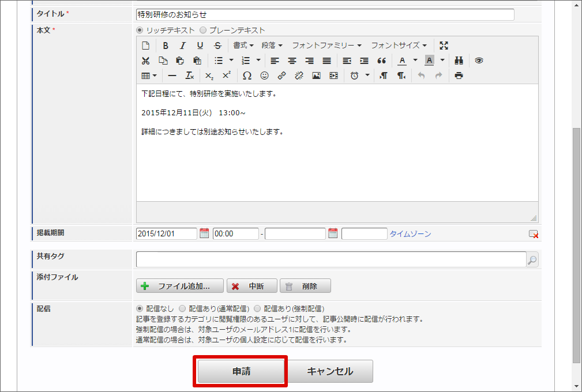The image size is (582, 392).
Task: Open the calendar picker for the start date
Action: coord(204,233)
